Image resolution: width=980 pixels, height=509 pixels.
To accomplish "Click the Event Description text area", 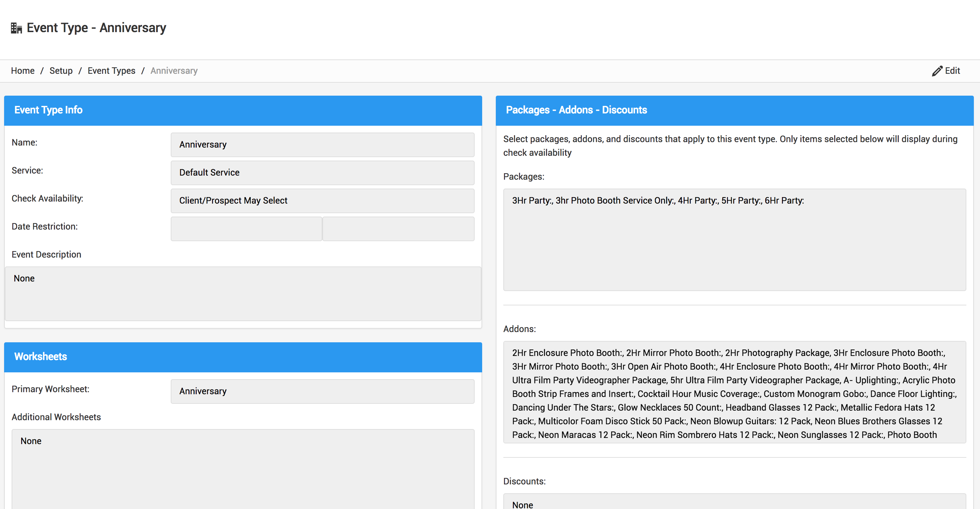I will (243, 293).
